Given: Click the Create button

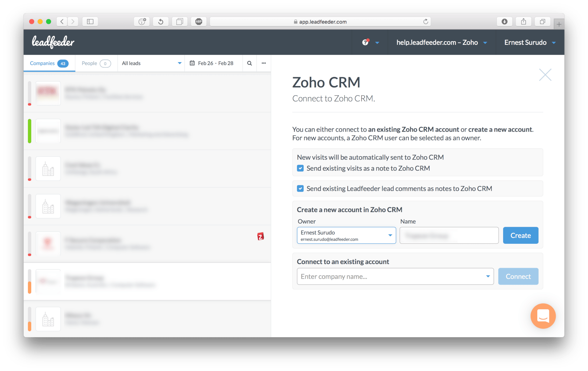Looking at the screenshot, I should pyautogui.click(x=520, y=235).
